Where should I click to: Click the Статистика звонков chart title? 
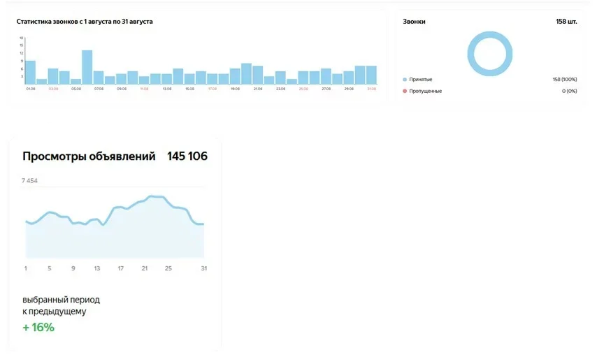click(85, 22)
